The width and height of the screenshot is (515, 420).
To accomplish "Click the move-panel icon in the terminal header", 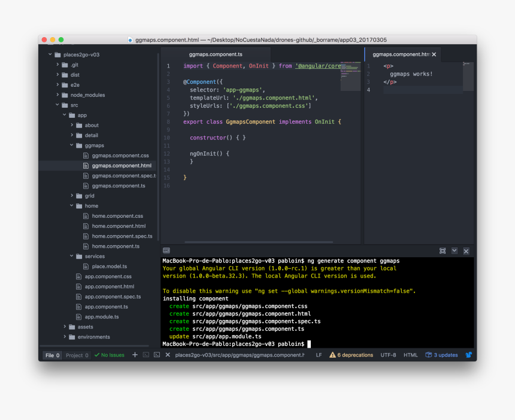I will tap(443, 251).
